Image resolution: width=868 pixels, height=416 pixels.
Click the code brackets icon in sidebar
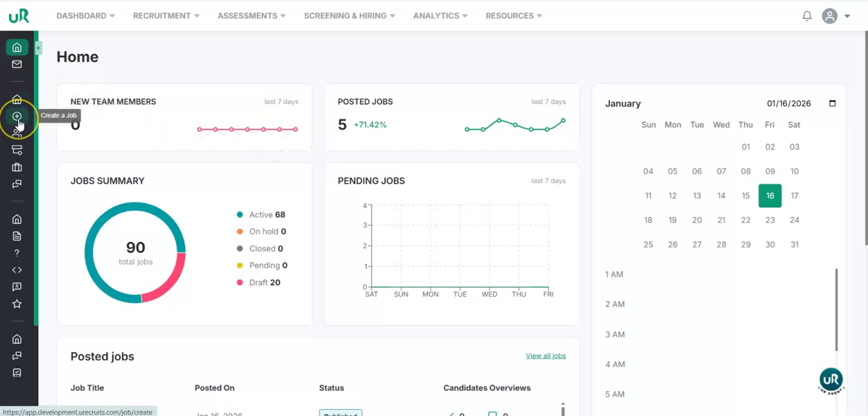pyautogui.click(x=17, y=270)
